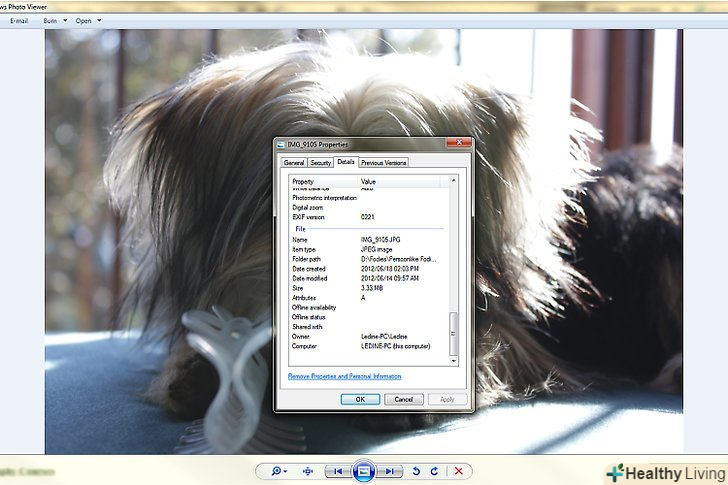The image size is (728, 485).
Task: Start the slide show with center button
Action: point(364,471)
